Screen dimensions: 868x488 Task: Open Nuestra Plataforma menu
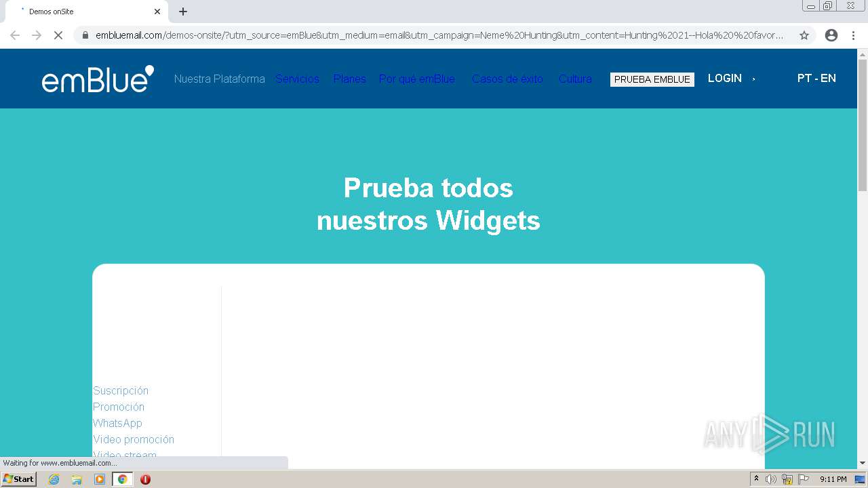pos(219,79)
